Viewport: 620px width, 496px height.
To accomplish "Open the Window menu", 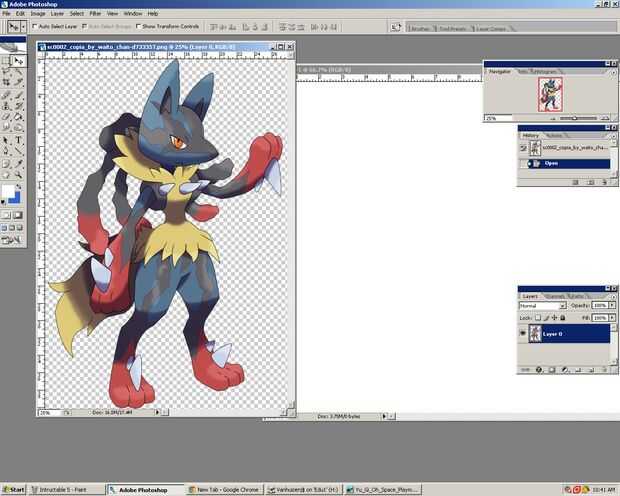I will (x=132, y=13).
